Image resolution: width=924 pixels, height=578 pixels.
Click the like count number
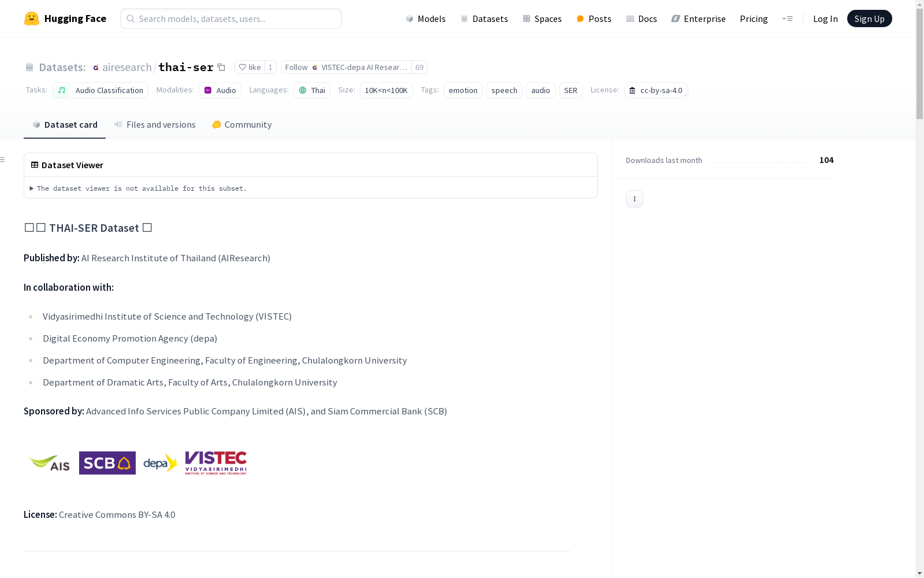click(270, 67)
